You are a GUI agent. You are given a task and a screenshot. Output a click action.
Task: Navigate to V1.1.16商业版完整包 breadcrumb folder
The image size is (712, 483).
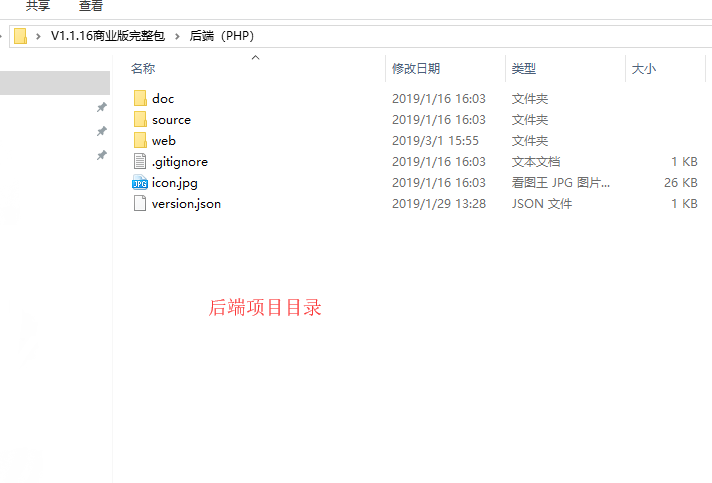point(107,36)
